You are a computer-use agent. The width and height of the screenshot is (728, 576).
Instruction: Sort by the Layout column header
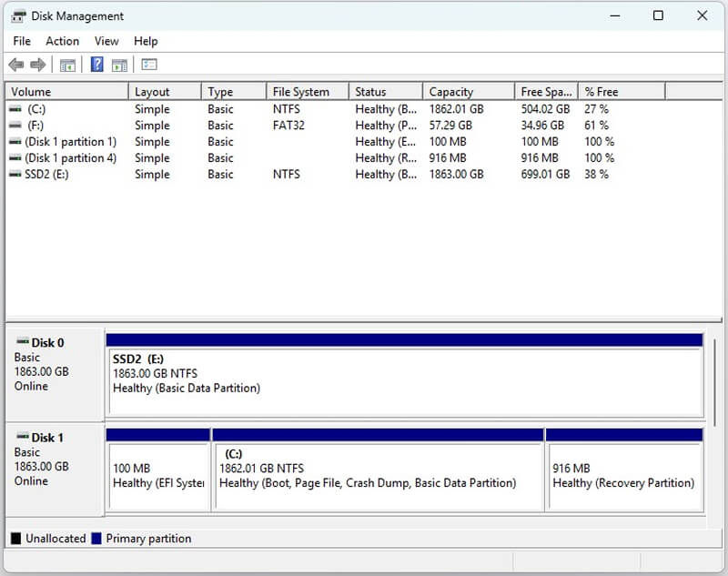165,91
